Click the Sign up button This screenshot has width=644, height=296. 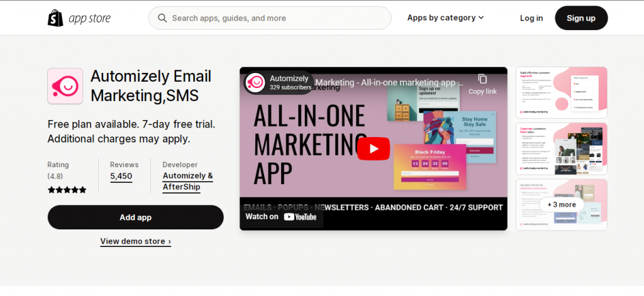coord(581,18)
